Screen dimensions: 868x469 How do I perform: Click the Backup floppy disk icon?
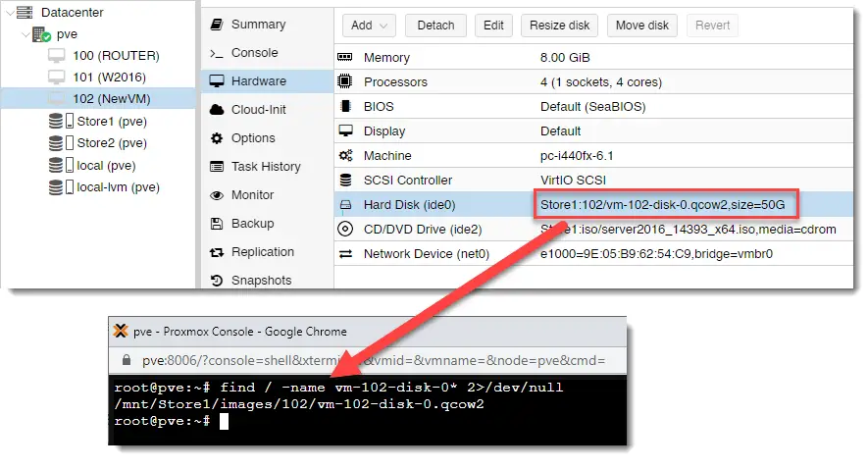[217, 223]
